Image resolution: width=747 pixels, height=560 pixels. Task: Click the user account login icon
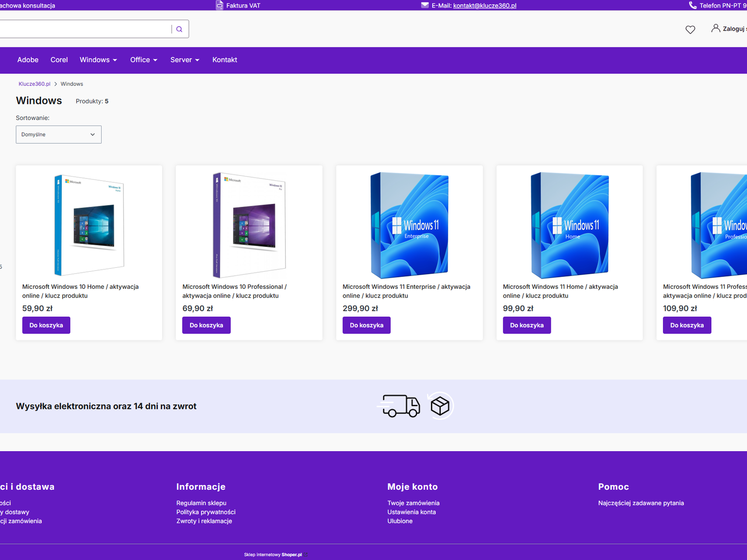(x=715, y=28)
